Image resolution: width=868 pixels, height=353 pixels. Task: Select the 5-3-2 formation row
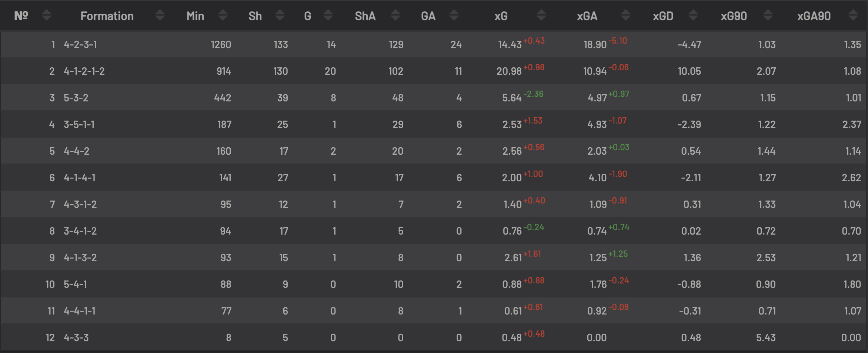(434, 98)
